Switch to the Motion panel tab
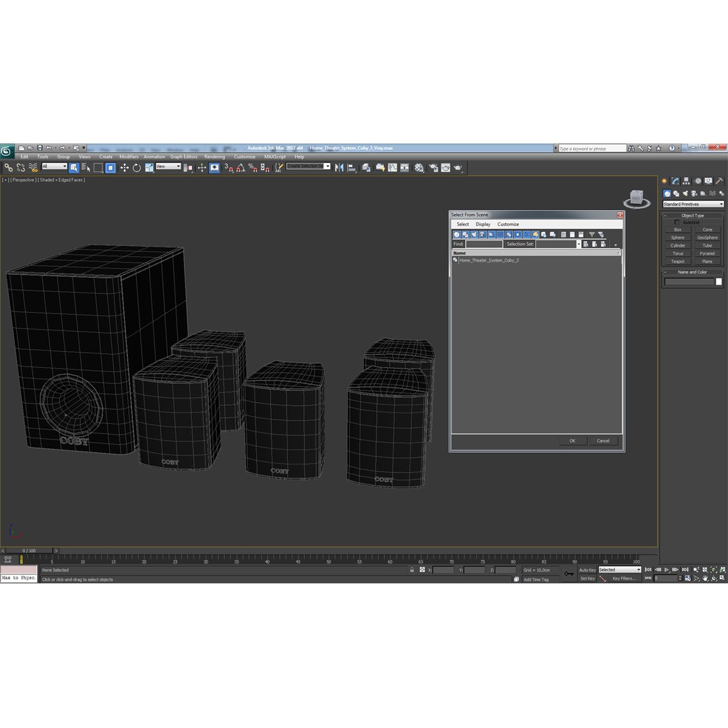This screenshot has height=728, width=728. click(x=698, y=181)
